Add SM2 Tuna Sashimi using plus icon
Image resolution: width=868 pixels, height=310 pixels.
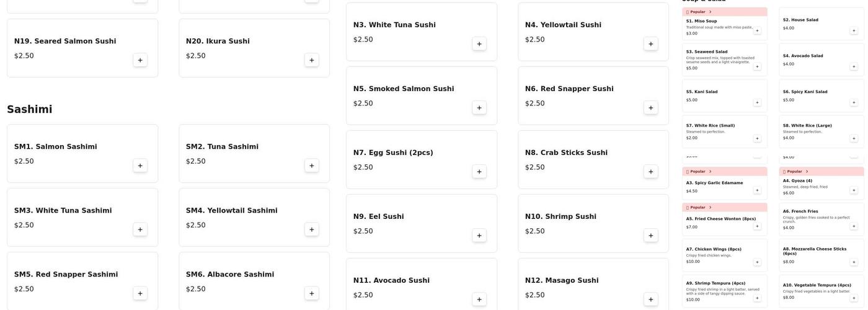pos(311,166)
